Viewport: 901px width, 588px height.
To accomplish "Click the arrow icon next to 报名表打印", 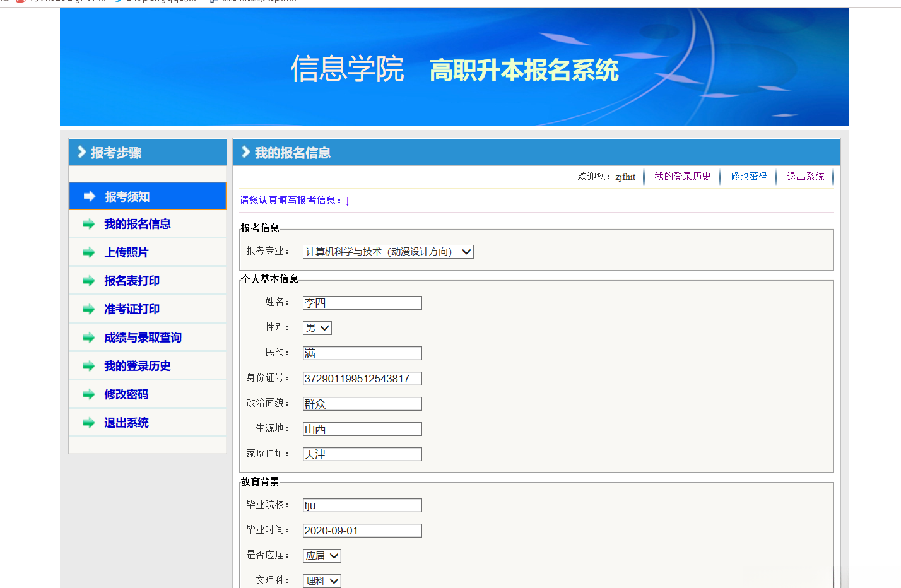I will [88, 280].
